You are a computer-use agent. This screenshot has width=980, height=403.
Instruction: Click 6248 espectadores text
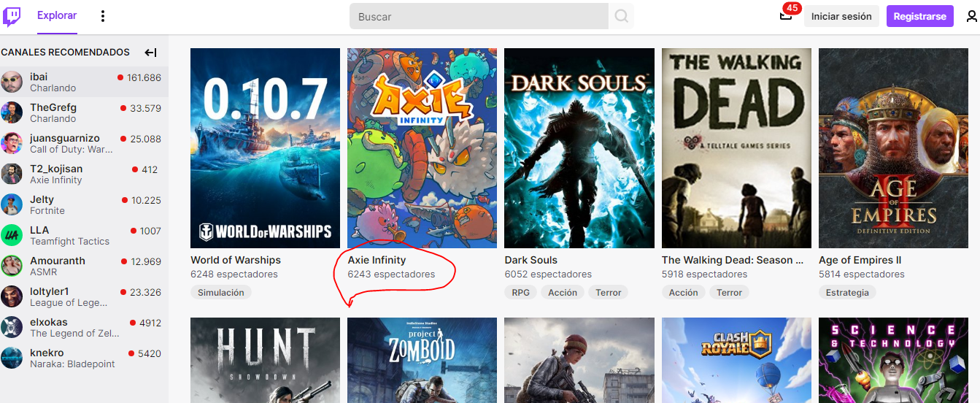pos(234,275)
